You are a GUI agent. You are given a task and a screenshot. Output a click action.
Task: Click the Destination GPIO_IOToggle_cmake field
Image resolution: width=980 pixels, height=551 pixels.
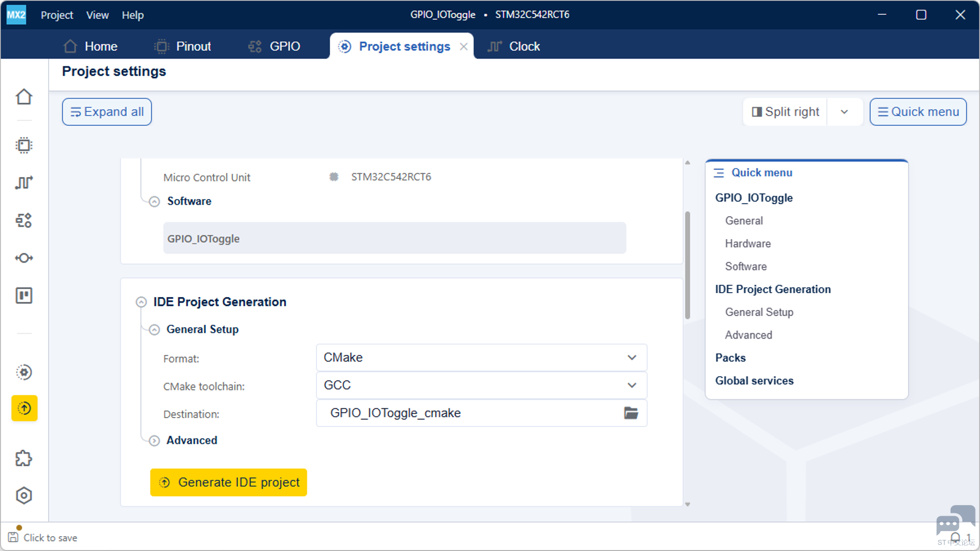[x=482, y=413]
